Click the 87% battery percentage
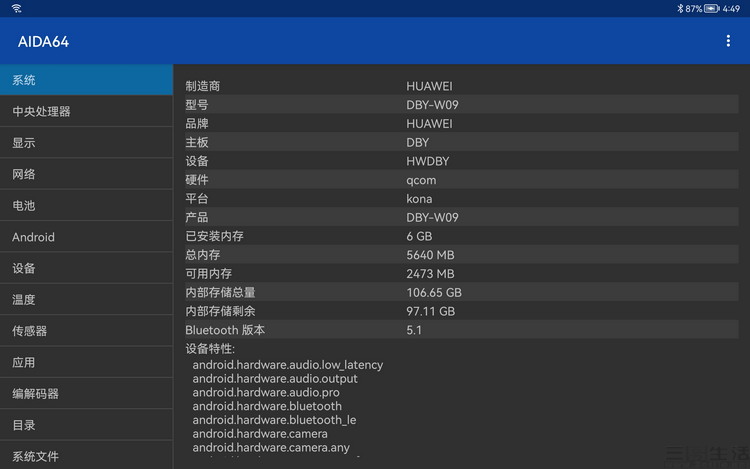The image size is (750, 469). pyautogui.click(x=694, y=9)
